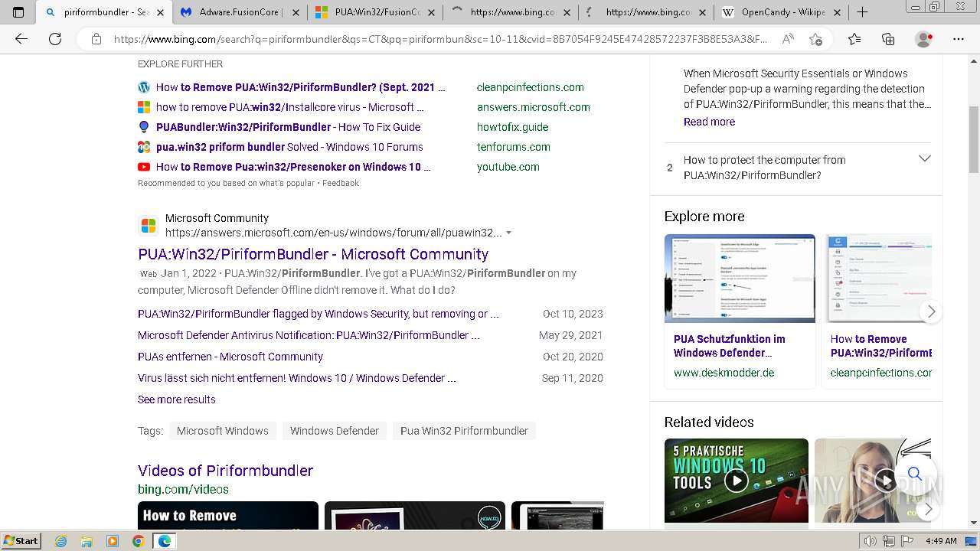
Task: Click the volume speaker tray icon
Action: tap(870, 541)
